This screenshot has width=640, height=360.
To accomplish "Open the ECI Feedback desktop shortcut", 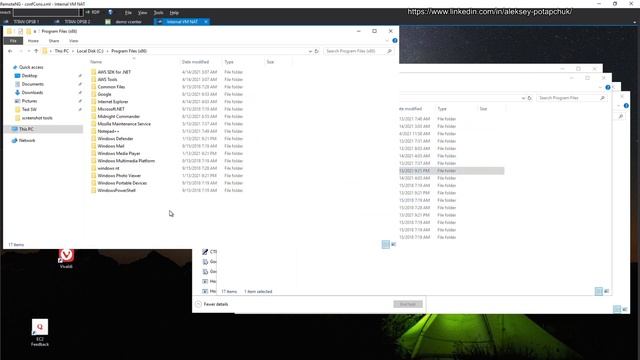I will (x=40, y=333).
